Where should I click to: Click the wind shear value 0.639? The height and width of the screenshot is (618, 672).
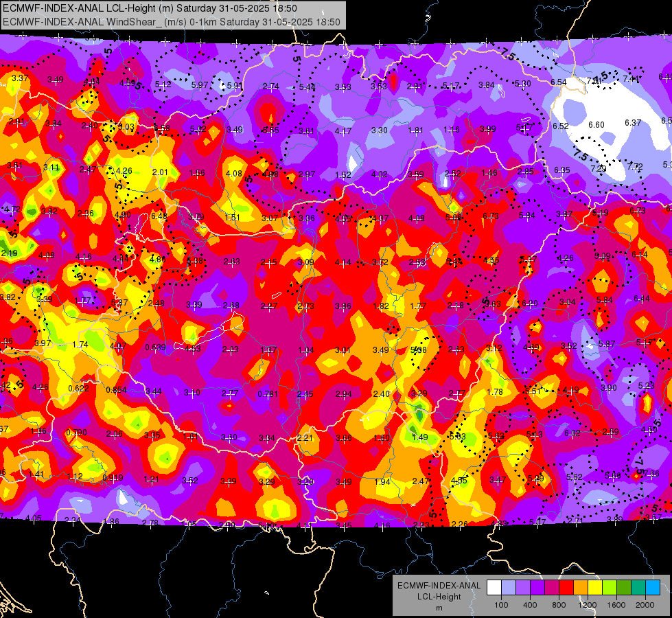pyautogui.click(x=155, y=347)
